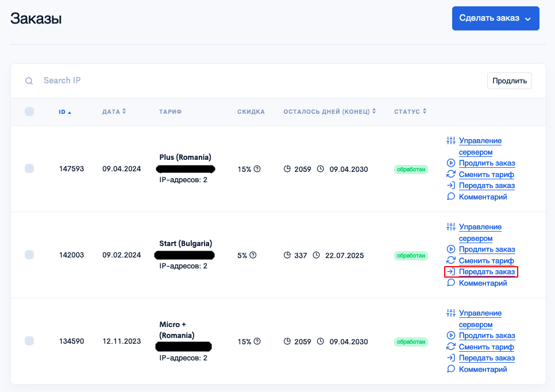The height and width of the screenshot is (392, 555).
Task: Click the Продлить button
Action: [510, 80]
